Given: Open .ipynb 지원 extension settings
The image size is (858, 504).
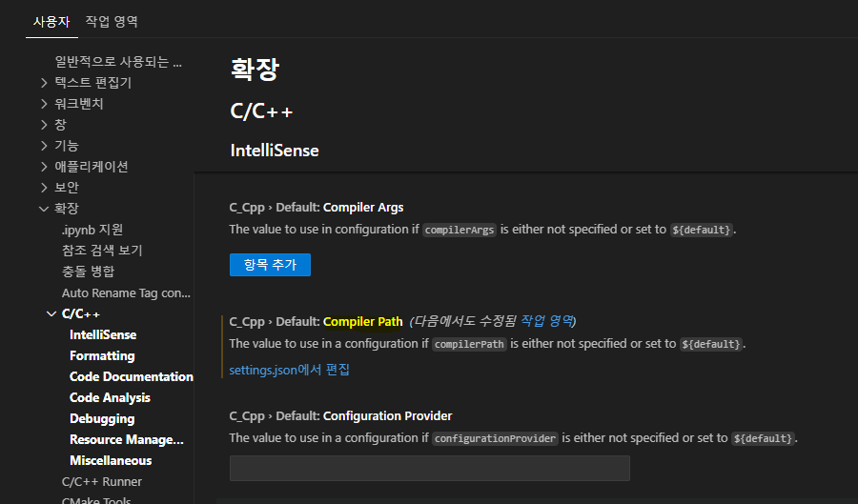Looking at the screenshot, I should [92, 230].
